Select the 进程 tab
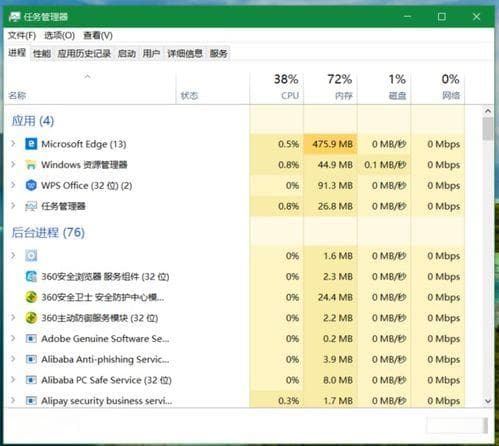This screenshot has height=446, width=499. tap(17, 53)
